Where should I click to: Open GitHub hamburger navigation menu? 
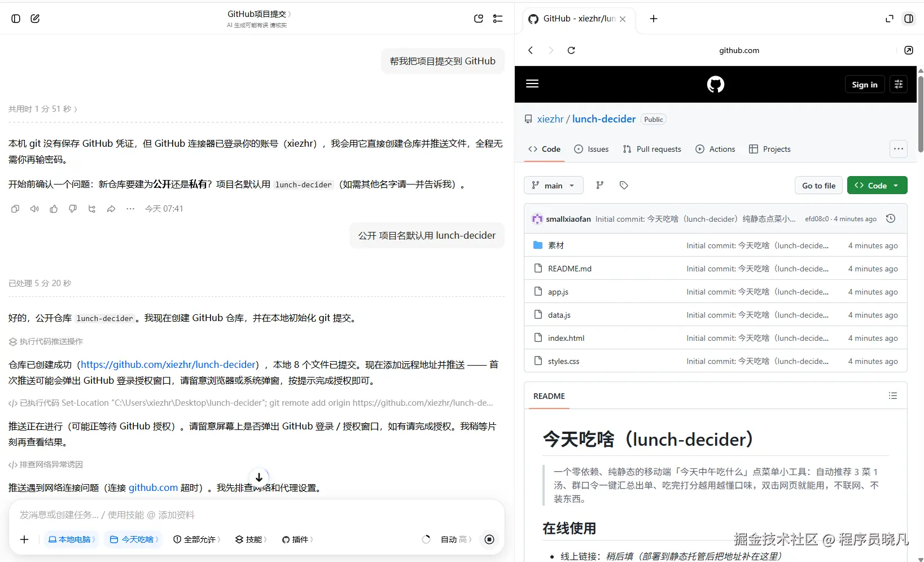pyautogui.click(x=532, y=84)
